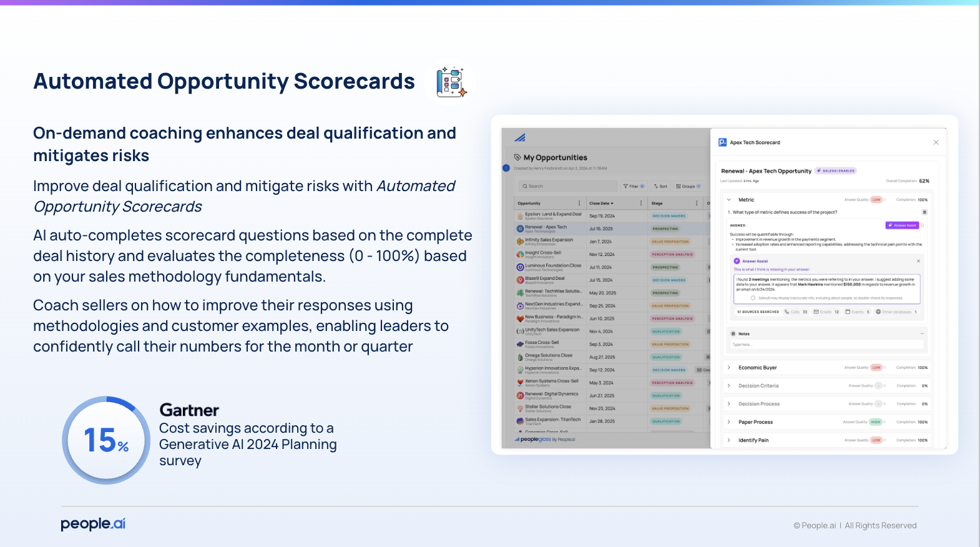Expand the Decision Criteria section
Image resolution: width=980 pixels, height=547 pixels.
point(728,386)
